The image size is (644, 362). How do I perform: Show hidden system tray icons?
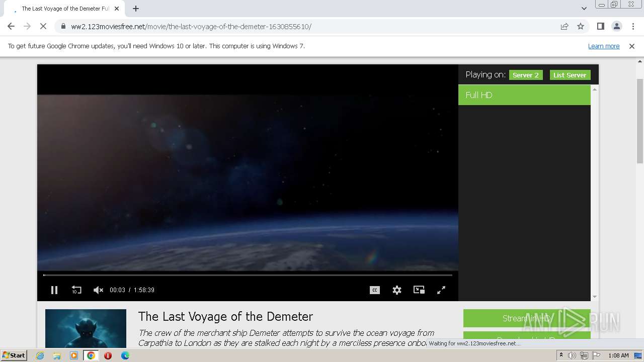click(x=561, y=355)
